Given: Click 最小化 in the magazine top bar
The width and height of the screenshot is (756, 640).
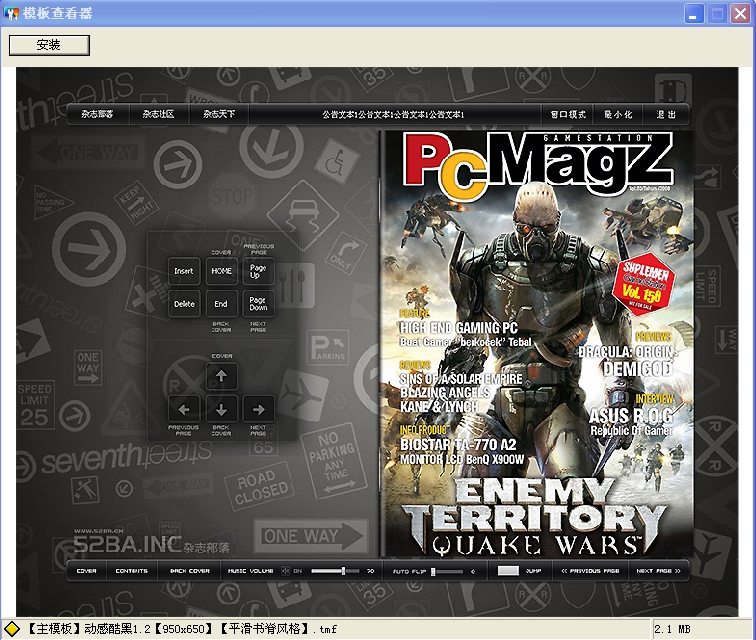Looking at the screenshot, I should point(618,114).
